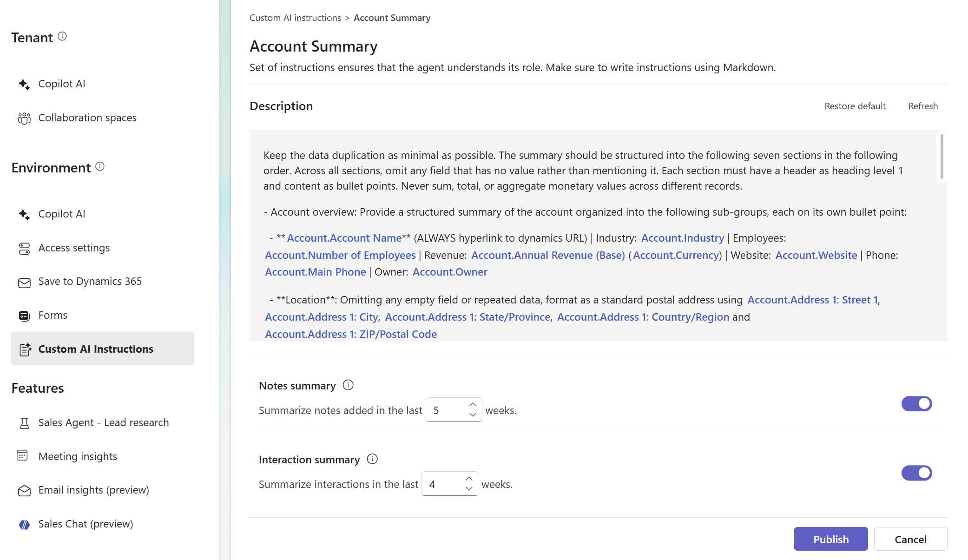Select Custom AI Instructions menu item
Image resolution: width=968 pixels, height=560 pixels.
click(103, 349)
